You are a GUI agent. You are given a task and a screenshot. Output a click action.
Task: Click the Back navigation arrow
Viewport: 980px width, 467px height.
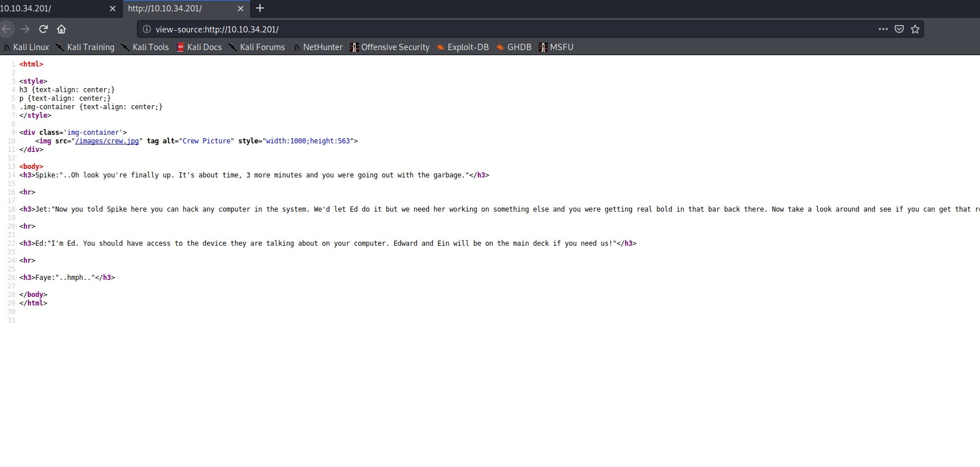pyautogui.click(x=7, y=29)
